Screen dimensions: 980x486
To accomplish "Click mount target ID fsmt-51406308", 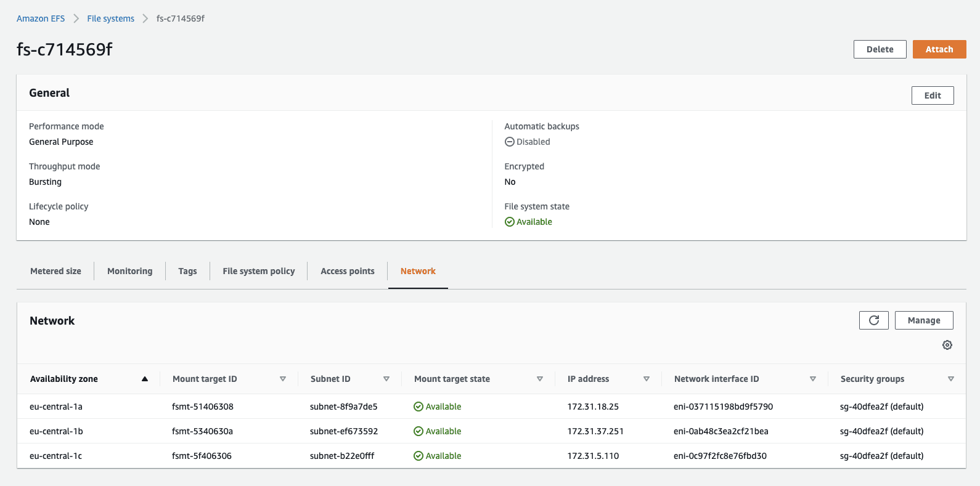I will tap(203, 407).
